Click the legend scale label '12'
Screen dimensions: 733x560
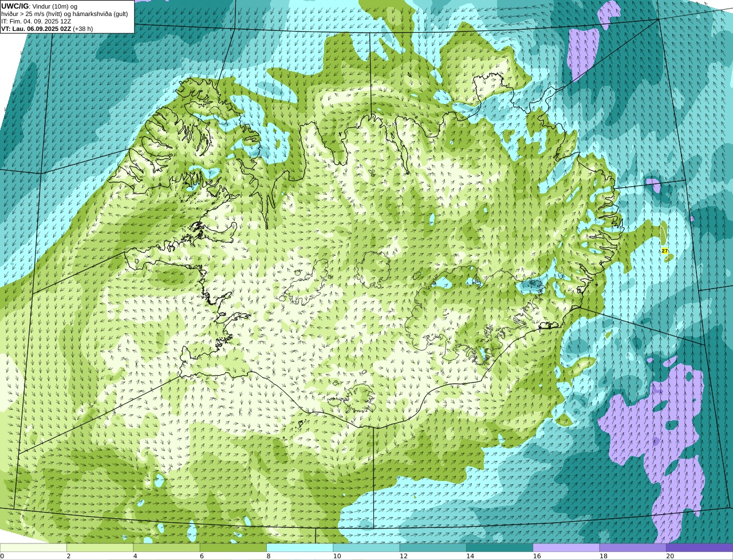(x=403, y=556)
